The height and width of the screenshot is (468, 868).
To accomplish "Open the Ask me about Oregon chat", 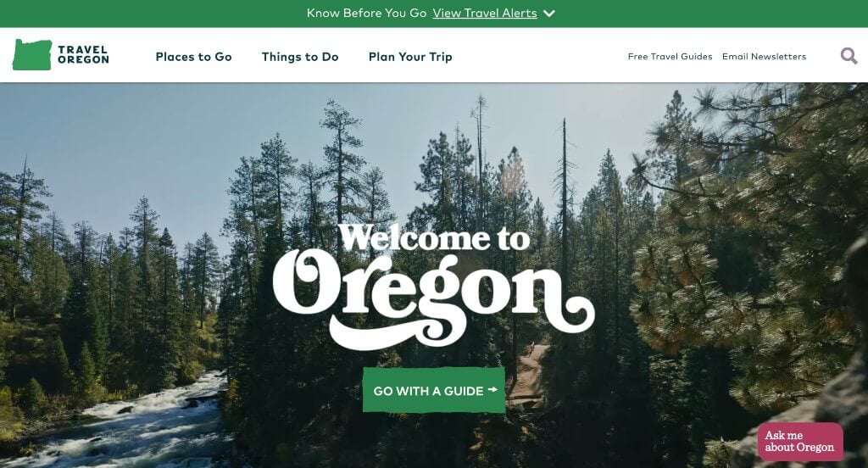I will pos(800,442).
